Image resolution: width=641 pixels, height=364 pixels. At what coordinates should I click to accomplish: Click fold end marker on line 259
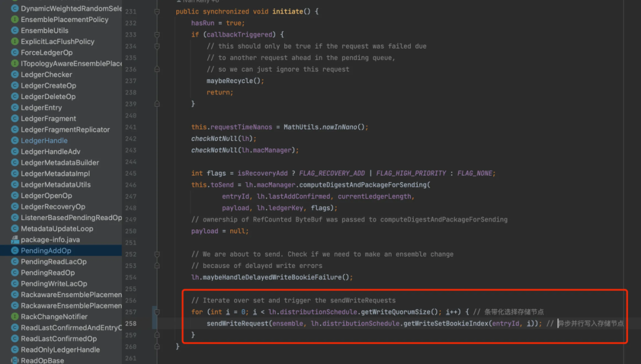click(157, 335)
